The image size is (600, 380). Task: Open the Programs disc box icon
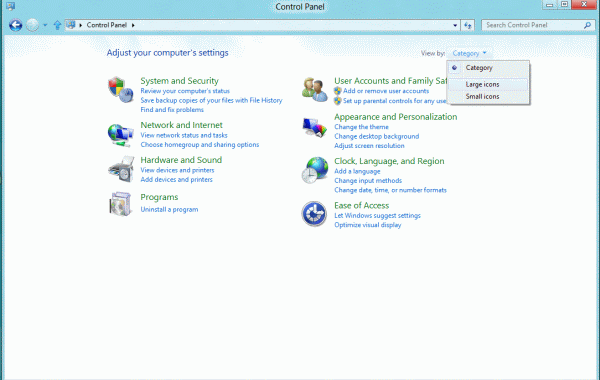[x=121, y=204]
